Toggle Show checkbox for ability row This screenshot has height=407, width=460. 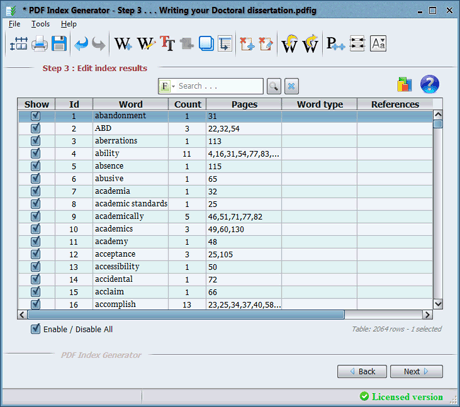(x=36, y=154)
